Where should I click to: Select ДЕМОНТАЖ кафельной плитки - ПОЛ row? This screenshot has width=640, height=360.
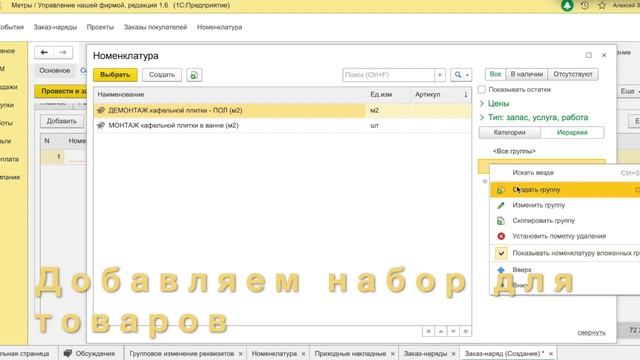(282, 111)
